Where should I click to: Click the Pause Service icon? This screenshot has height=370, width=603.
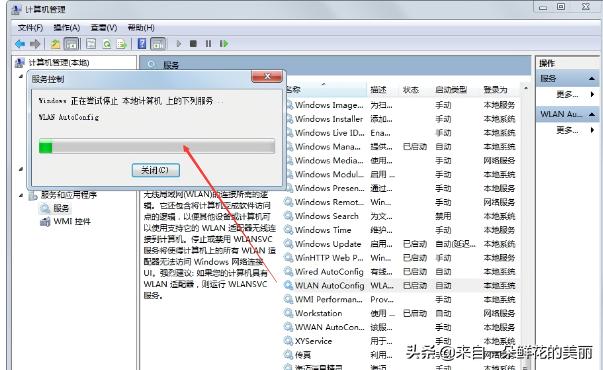208,44
